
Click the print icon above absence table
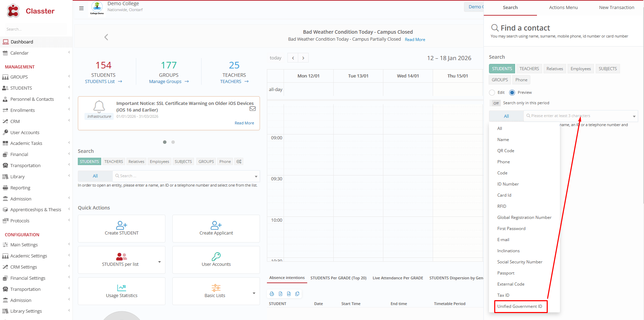point(272,294)
